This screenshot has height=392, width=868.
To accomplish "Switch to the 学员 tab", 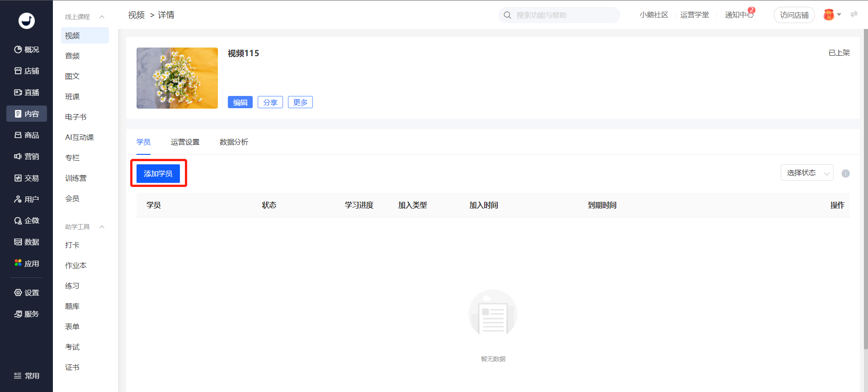I will pyautogui.click(x=143, y=142).
